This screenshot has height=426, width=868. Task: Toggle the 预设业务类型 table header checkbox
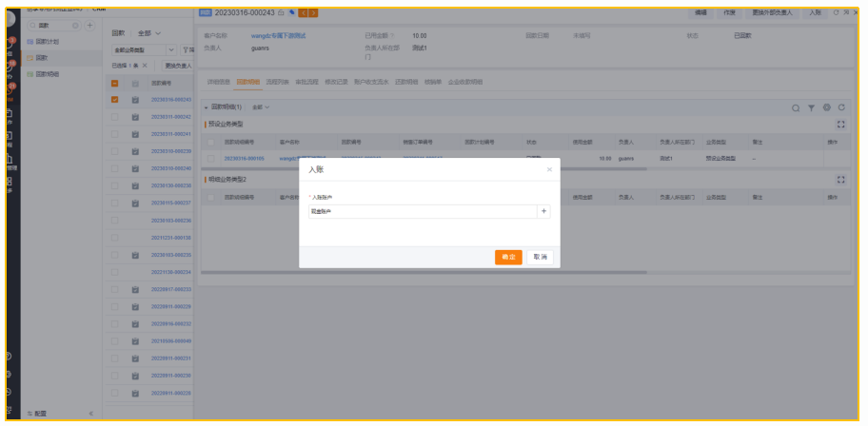(x=211, y=143)
